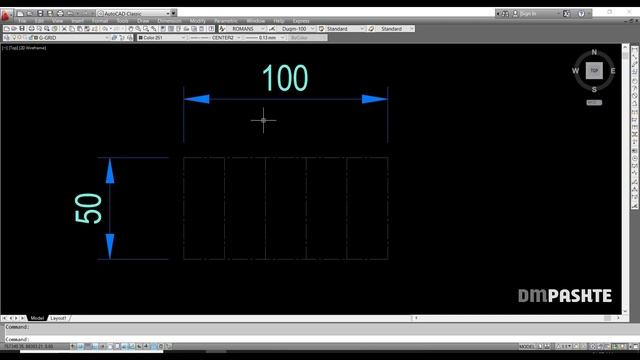640x360 pixels.
Task: Click the Layer Previous icon
Action: point(122,38)
